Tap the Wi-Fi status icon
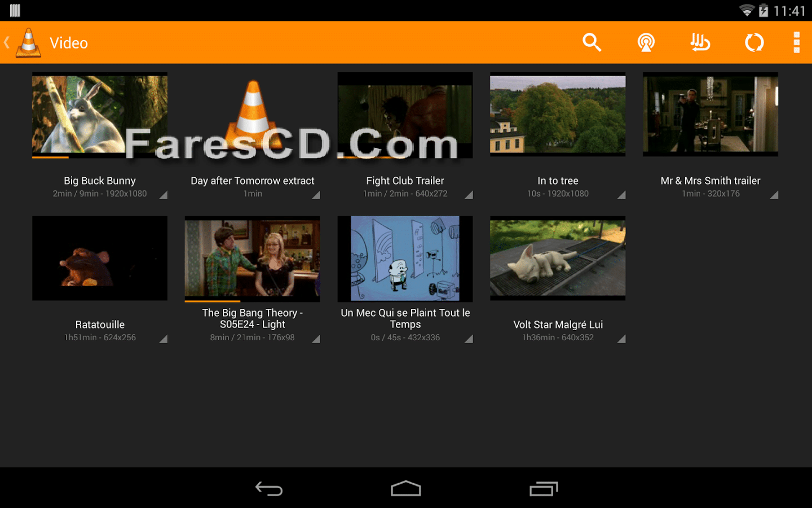This screenshot has height=508, width=812. [x=747, y=10]
